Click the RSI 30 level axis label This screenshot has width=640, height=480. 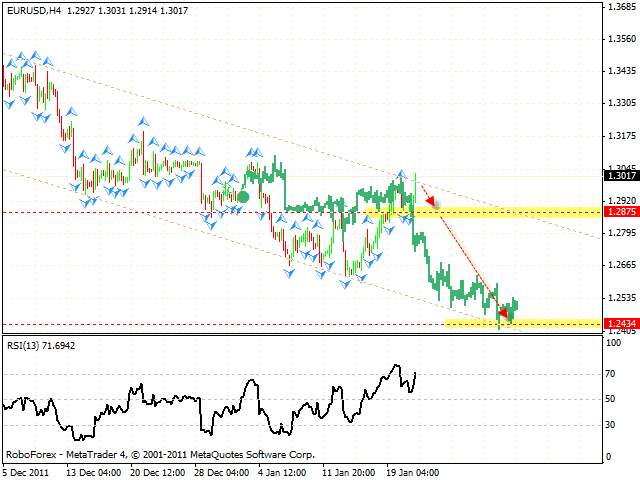(610, 424)
